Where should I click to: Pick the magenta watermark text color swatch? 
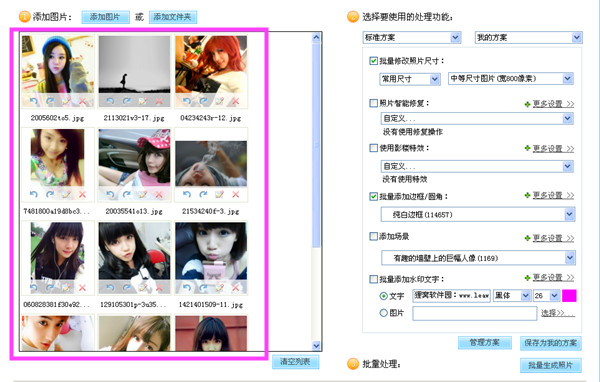pos(569,296)
